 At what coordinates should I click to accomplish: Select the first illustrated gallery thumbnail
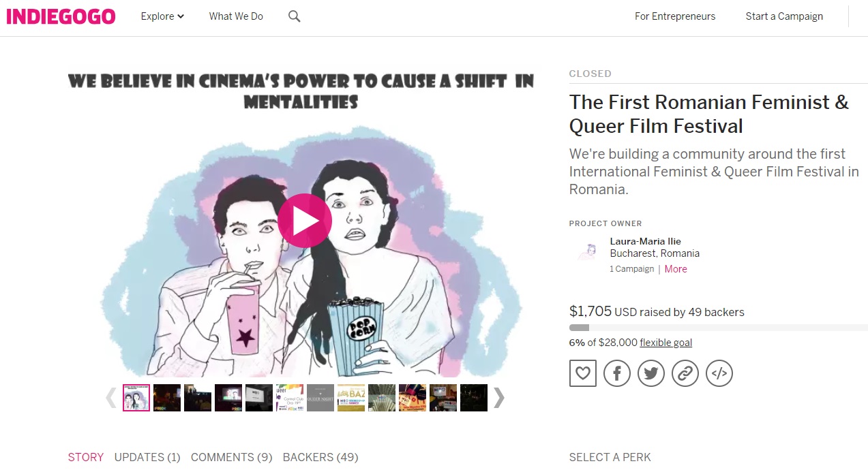136,398
